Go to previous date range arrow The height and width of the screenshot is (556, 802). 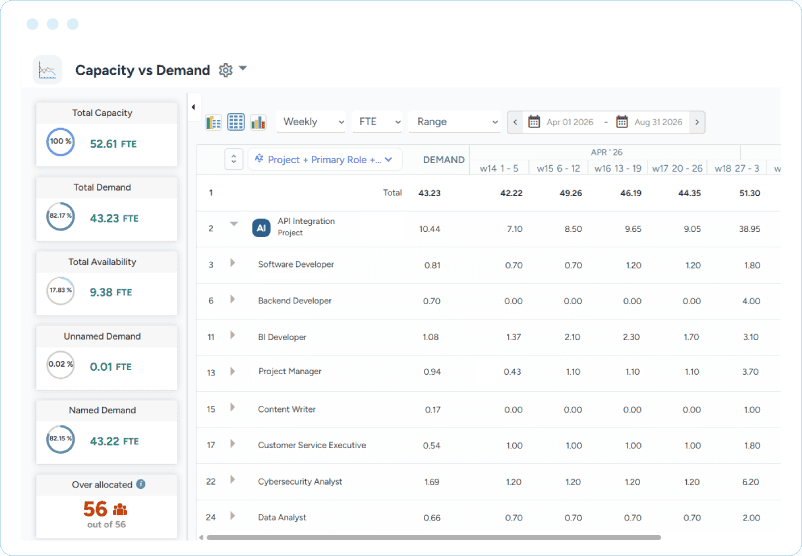[515, 122]
